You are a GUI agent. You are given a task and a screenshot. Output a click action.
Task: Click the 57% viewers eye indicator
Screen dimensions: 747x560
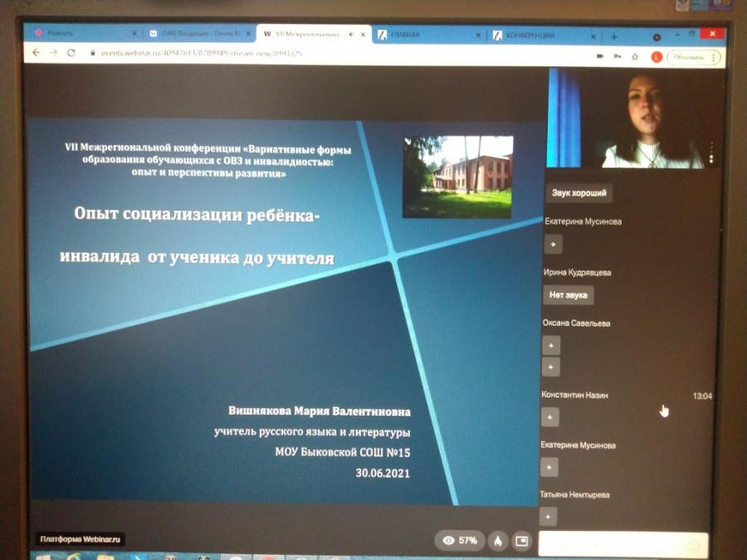(x=461, y=540)
